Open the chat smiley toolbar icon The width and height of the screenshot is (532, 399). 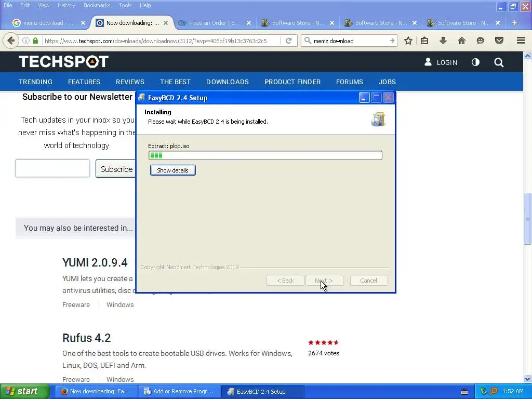coord(480,41)
